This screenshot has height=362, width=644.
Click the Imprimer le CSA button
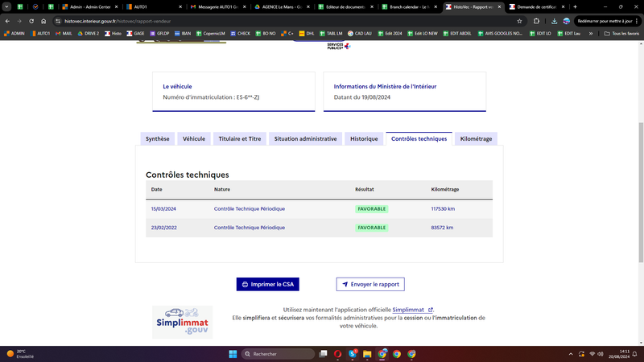coord(268,284)
